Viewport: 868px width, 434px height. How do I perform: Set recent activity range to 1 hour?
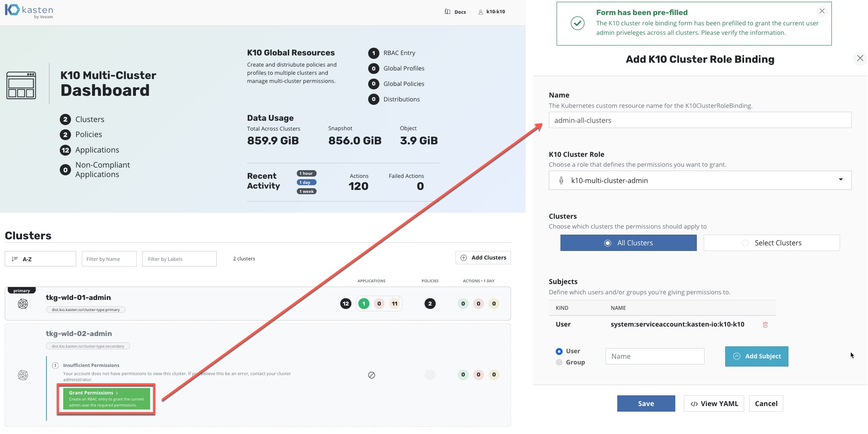pos(307,174)
